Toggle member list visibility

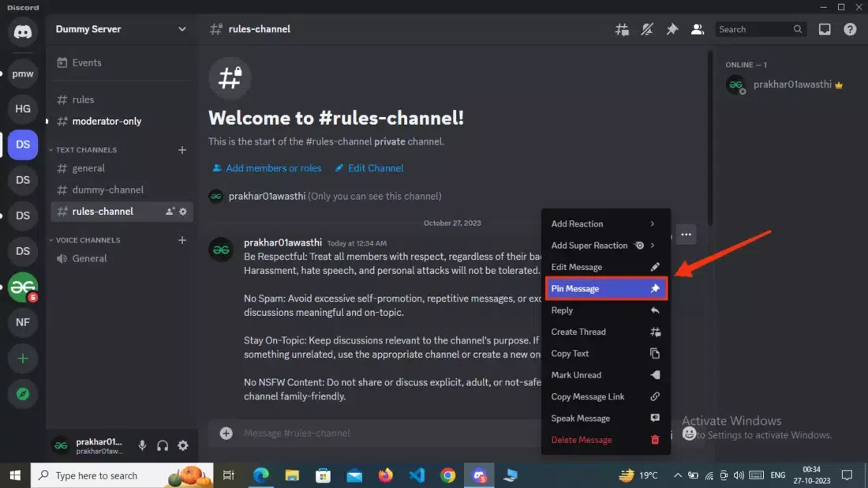click(697, 29)
